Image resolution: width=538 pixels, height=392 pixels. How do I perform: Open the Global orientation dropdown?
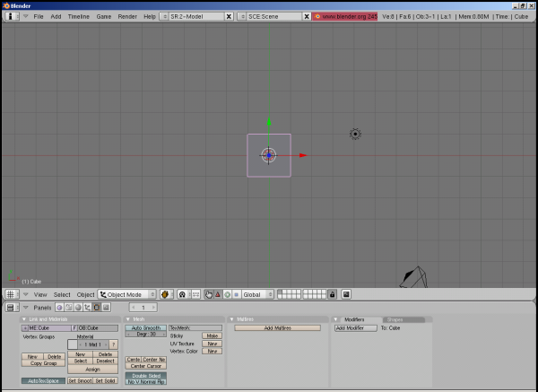(x=256, y=294)
